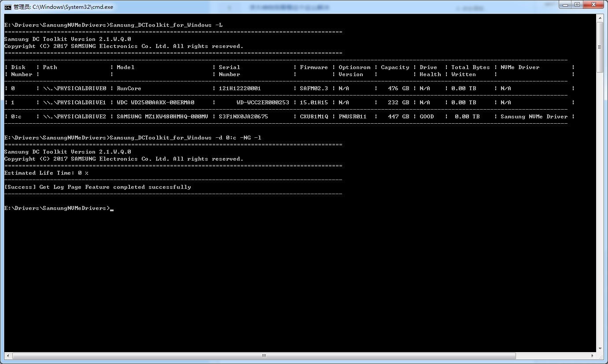Click the horizontal scrollbar left arrow
This screenshot has width=608, height=364.
click(x=8, y=356)
